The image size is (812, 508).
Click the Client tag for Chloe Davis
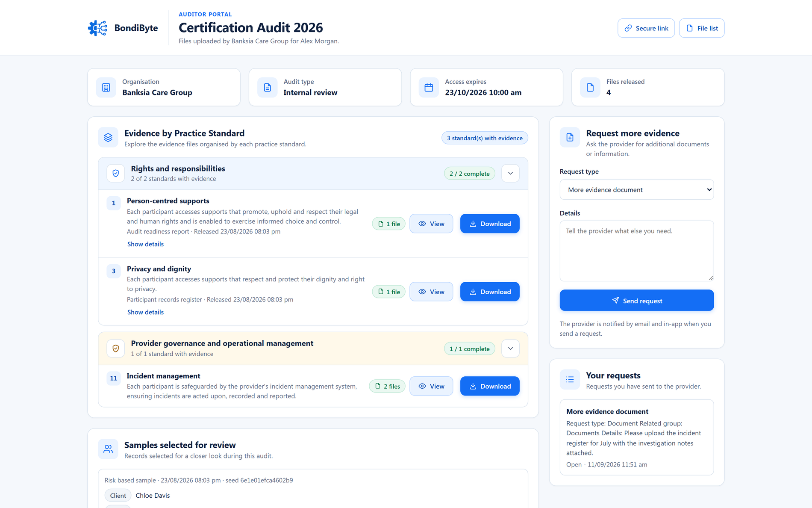click(118, 496)
